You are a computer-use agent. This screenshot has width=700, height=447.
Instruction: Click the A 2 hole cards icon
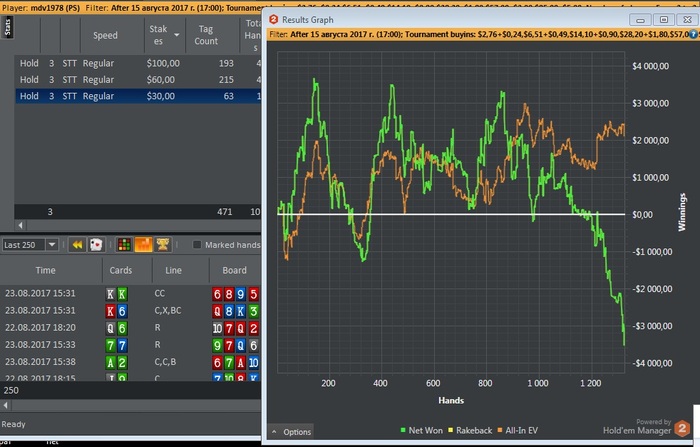point(116,362)
